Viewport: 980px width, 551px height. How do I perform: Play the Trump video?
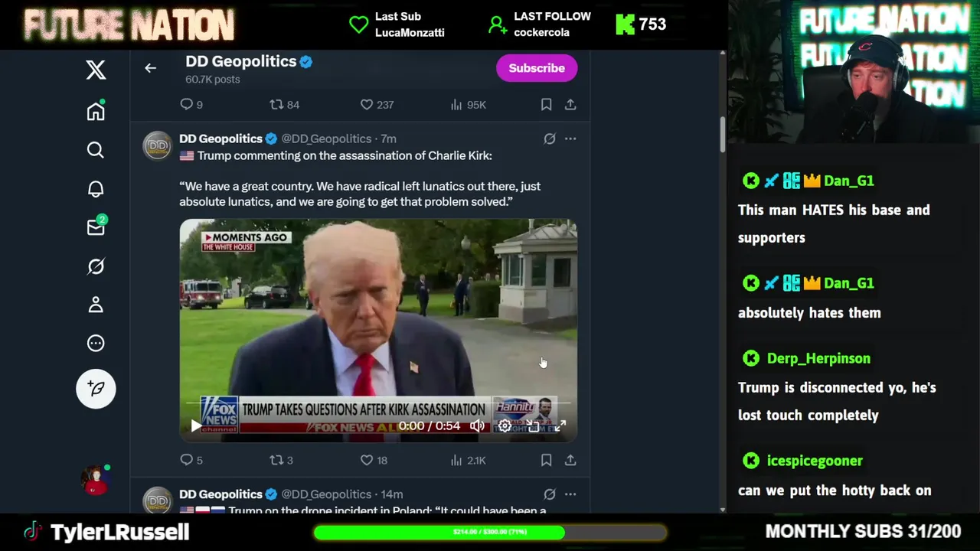click(196, 425)
